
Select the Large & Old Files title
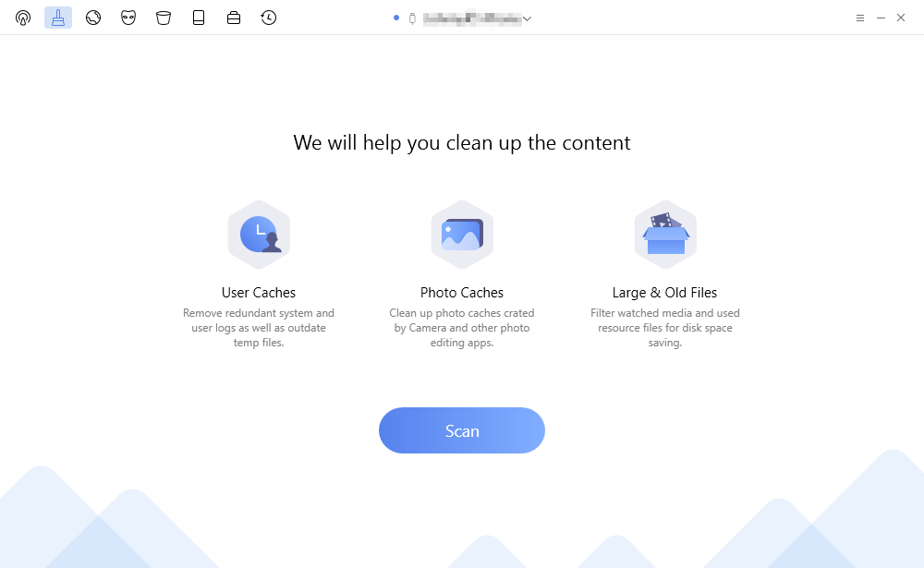pyautogui.click(x=664, y=293)
